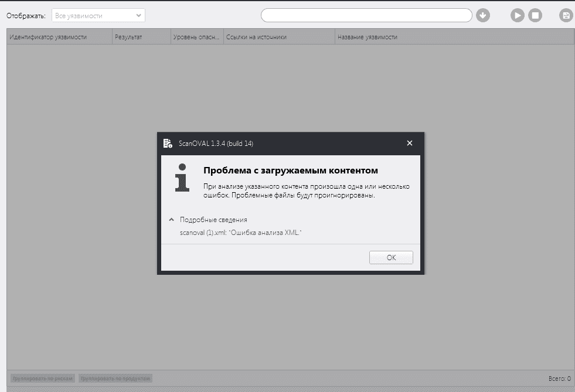Click the download arrow icon beside search field

click(483, 15)
